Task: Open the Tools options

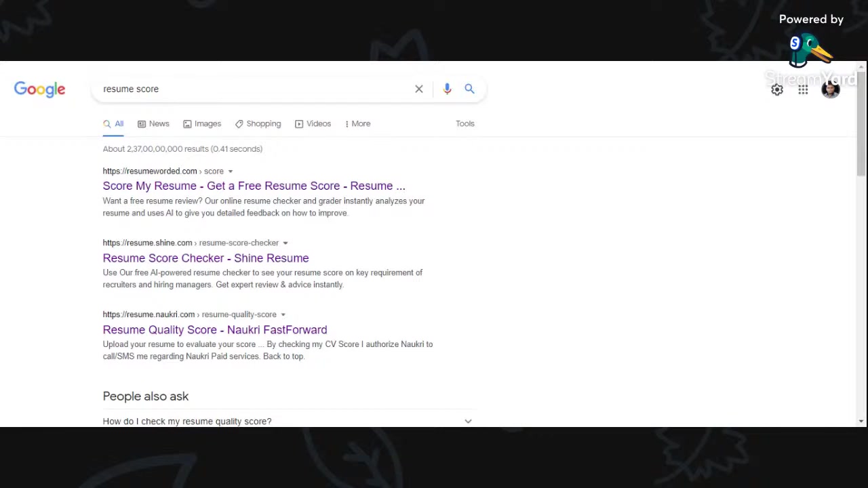Action: coord(465,123)
